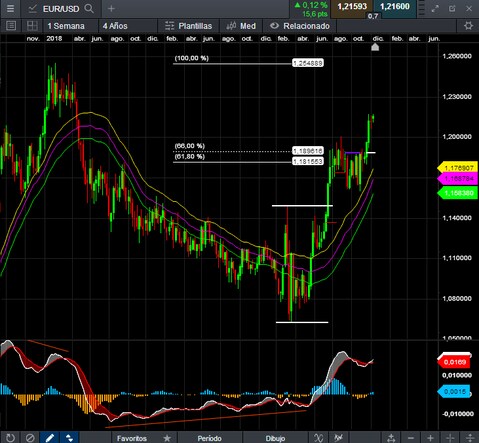The height and width of the screenshot is (443, 479).
Task: Click the clear drawings circle-slash icon
Action: coord(30,437)
